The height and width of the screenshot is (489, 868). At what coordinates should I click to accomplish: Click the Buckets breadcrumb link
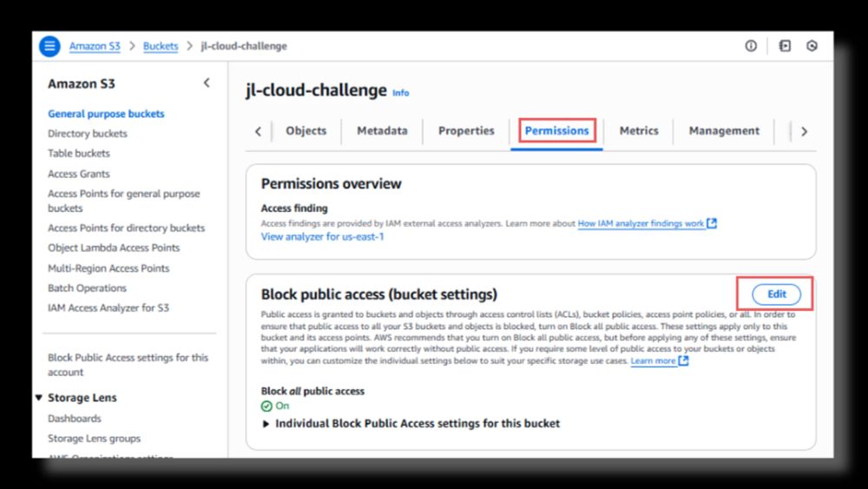161,46
